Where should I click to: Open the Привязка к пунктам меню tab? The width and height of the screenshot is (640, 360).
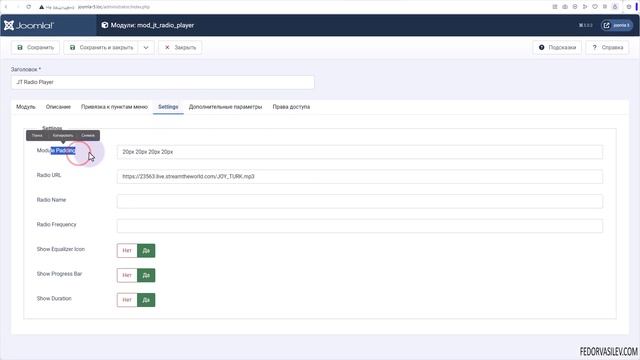pos(114,107)
